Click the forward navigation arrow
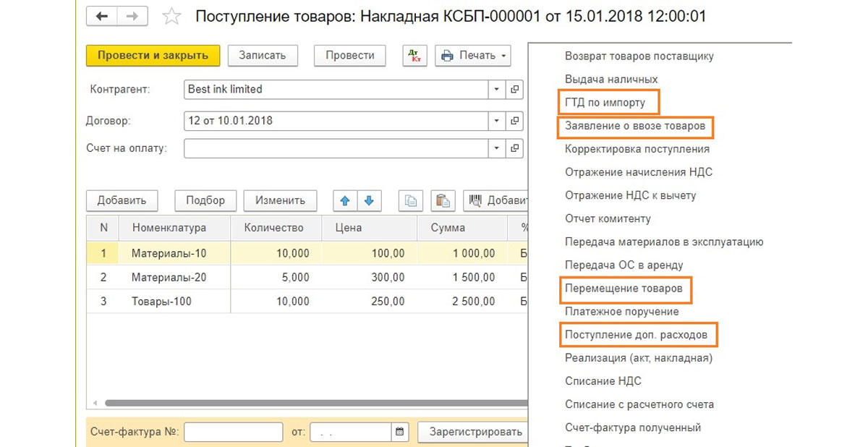Image resolution: width=868 pixels, height=447 pixels. pos(132,16)
